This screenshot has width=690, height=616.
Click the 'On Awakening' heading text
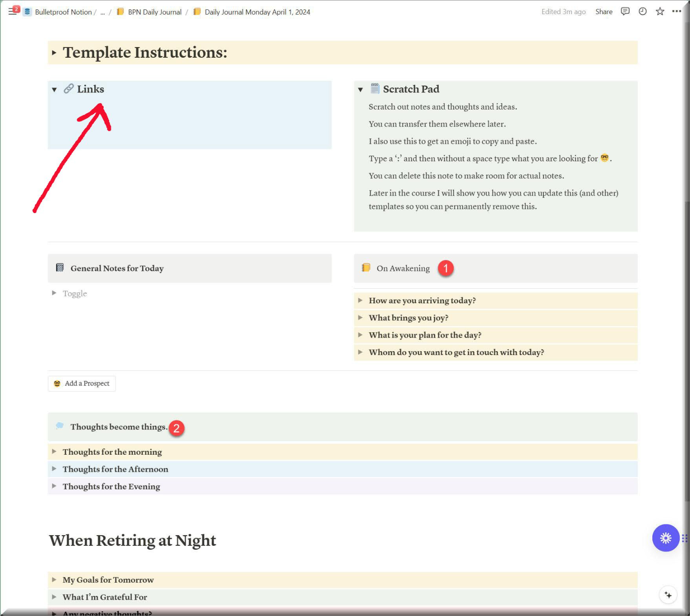tap(403, 268)
